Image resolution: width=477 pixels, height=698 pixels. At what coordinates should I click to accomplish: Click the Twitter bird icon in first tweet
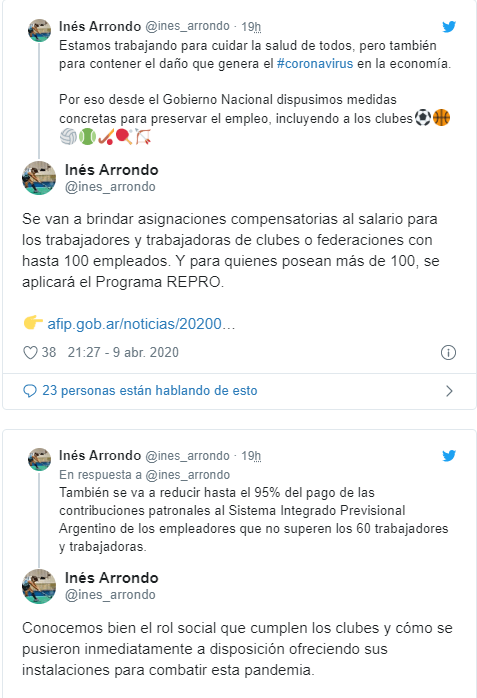point(449,27)
